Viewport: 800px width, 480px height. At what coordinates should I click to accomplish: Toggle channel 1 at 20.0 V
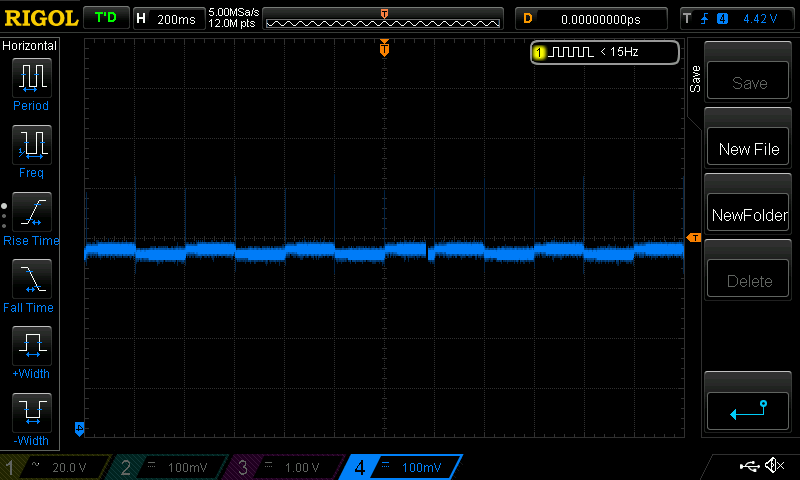pyautogui.click(x=53, y=467)
